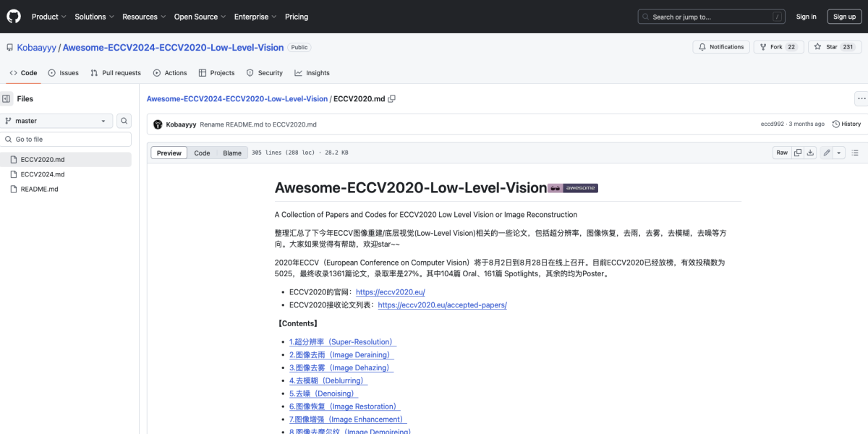This screenshot has height=434, width=868.
Task: Open the Insights tab
Action: [312, 72]
